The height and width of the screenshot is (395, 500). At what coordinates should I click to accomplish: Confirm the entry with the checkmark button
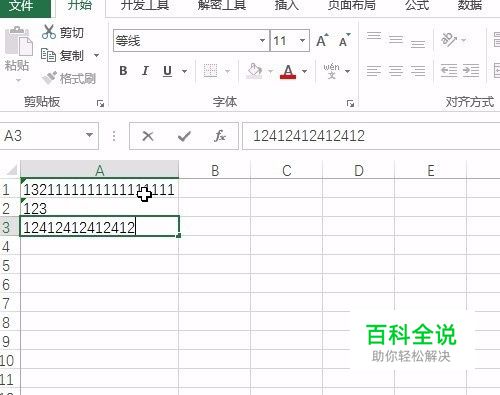coord(184,136)
